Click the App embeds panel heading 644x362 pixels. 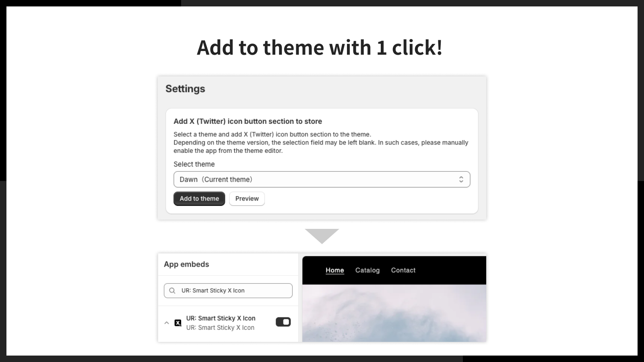point(186,264)
